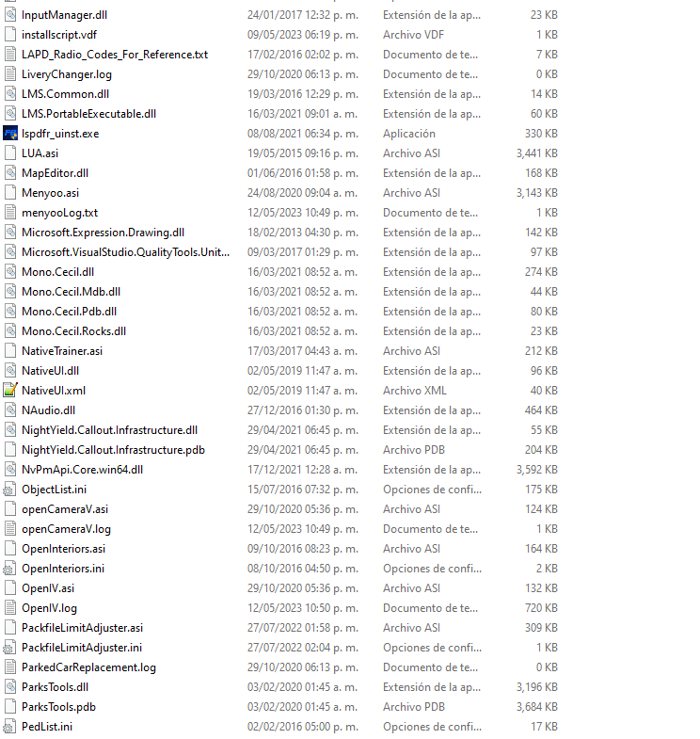This screenshot has height=739, width=700.
Task: Click Opciones de confi... type of ObjectList.ini
Action: pyautogui.click(x=432, y=490)
